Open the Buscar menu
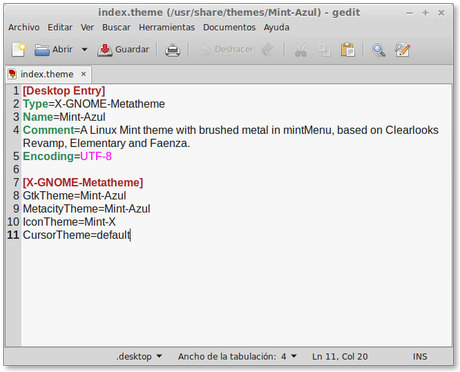Screen dimensions: 460x372 (x=116, y=27)
